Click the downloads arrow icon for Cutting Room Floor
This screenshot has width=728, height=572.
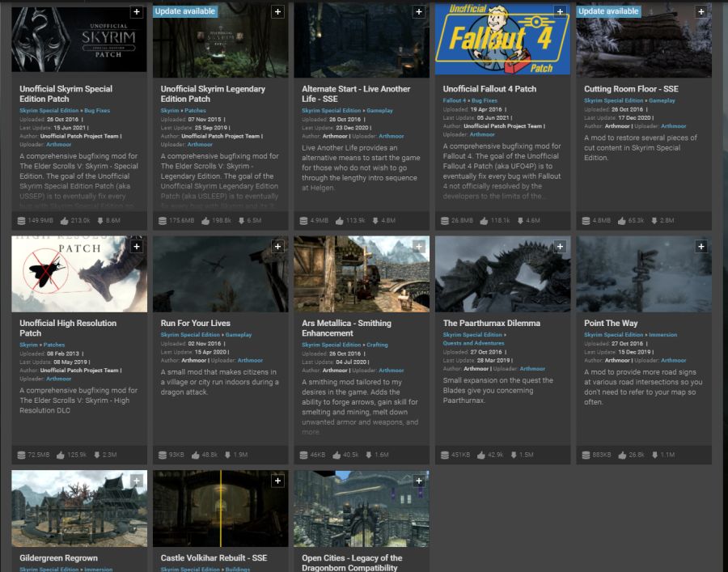[656, 221]
